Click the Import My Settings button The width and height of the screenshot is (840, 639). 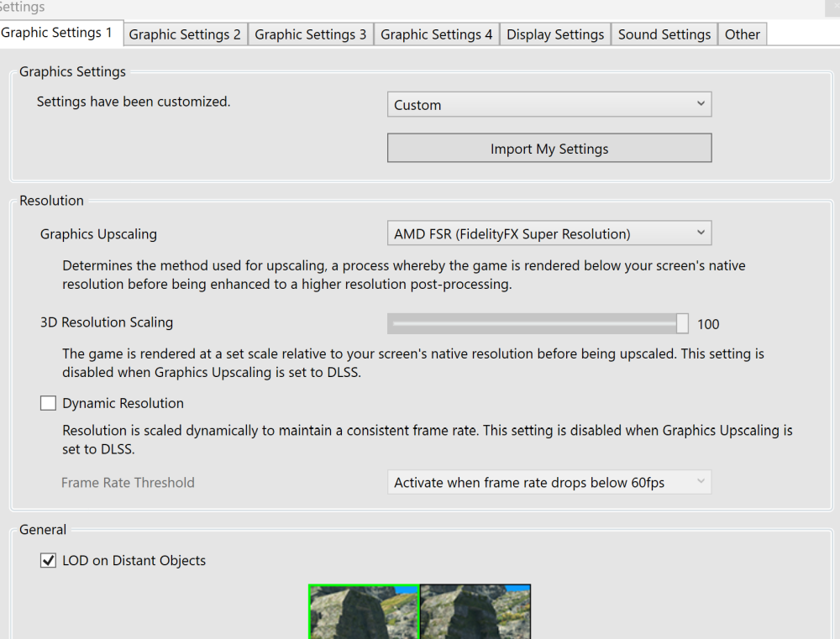tap(549, 149)
